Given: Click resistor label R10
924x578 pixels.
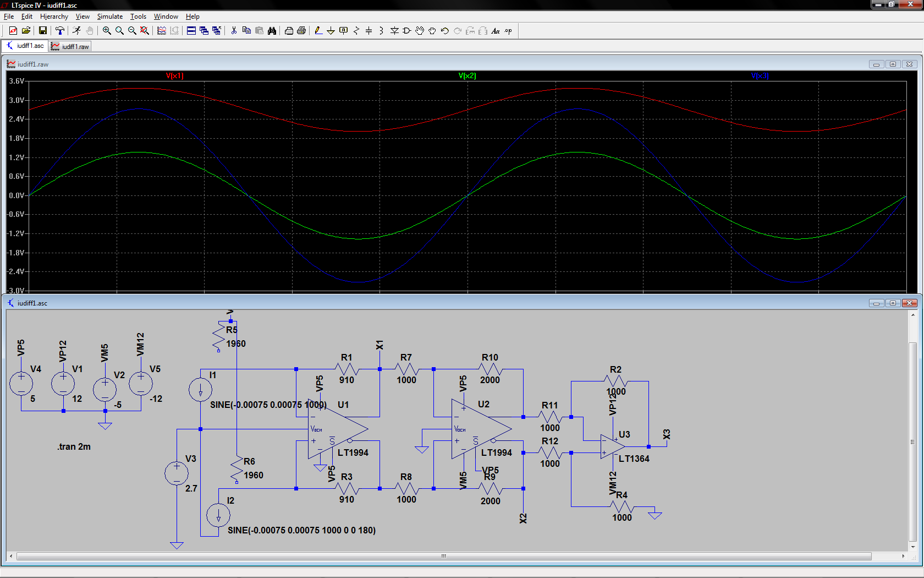Looking at the screenshot, I should point(490,357).
